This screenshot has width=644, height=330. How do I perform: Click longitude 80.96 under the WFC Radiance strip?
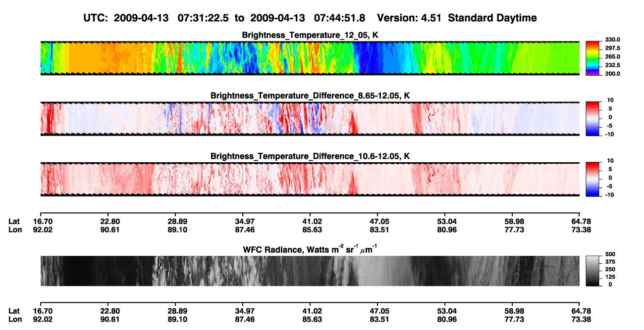pyautogui.click(x=445, y=320)
